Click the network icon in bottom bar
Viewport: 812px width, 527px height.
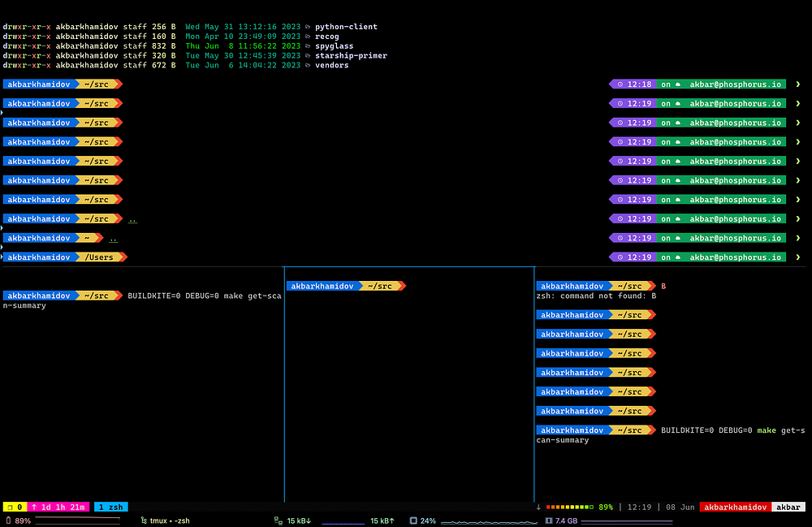coord(278,521)
